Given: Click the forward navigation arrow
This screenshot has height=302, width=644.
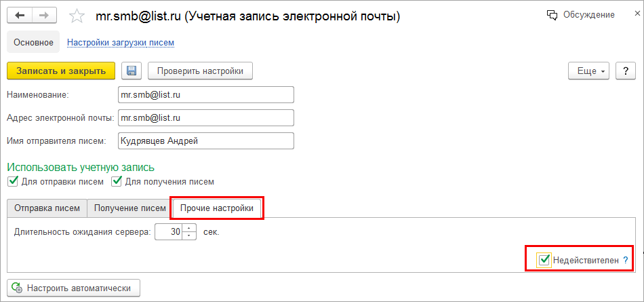Looking at the screenshot, I should 44,15.
